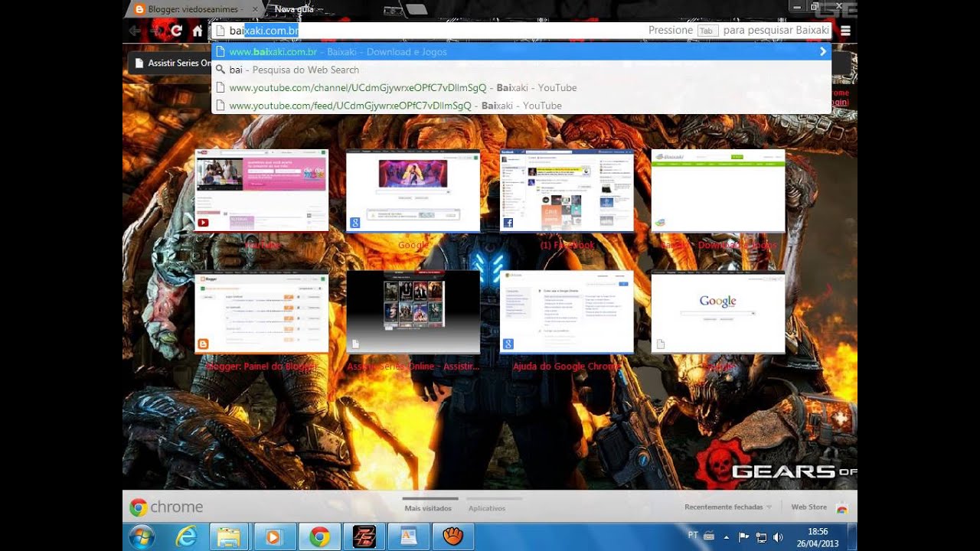The height and width of the screenshot is (551, 980).
Task: Click the Chrome logo in footer
Action: pyautogui.click(x=166, y=507)
